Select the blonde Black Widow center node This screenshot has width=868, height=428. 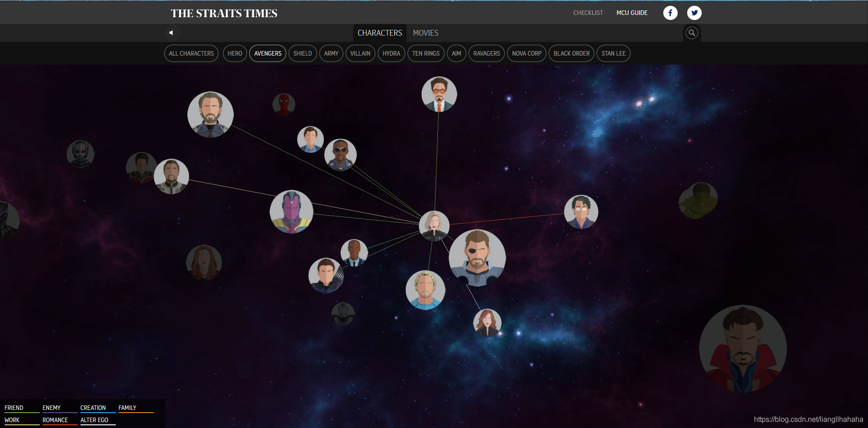434,226
